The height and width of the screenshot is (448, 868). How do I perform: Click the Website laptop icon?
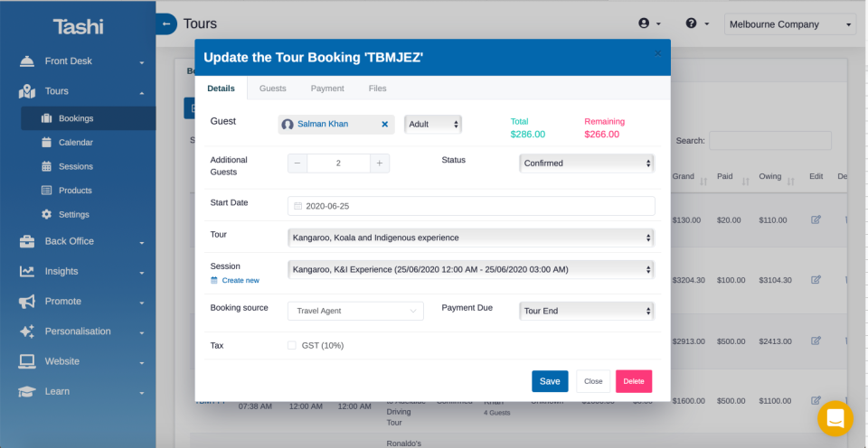(x=26, y=361)
